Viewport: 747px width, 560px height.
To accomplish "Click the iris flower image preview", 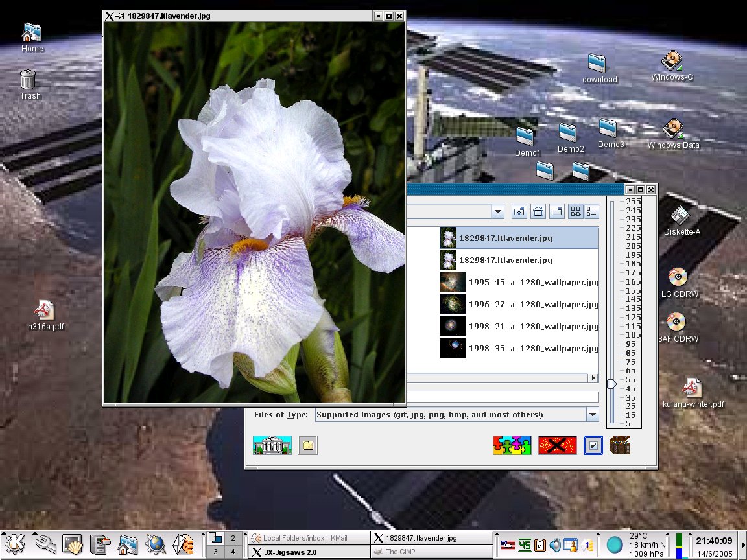I will [254, 213].
